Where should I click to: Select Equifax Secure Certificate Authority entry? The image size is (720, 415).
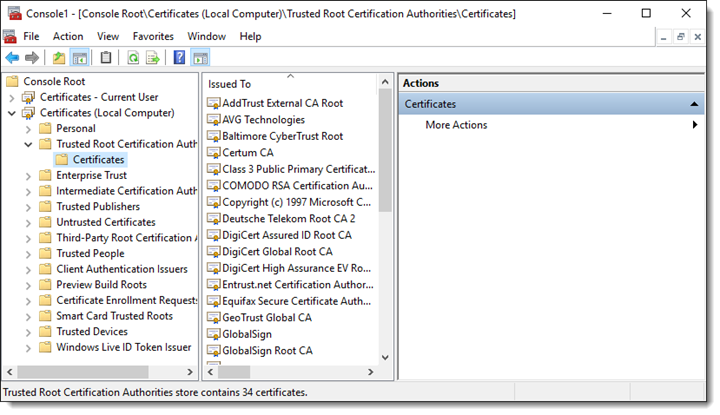click(x=297, y=301)
